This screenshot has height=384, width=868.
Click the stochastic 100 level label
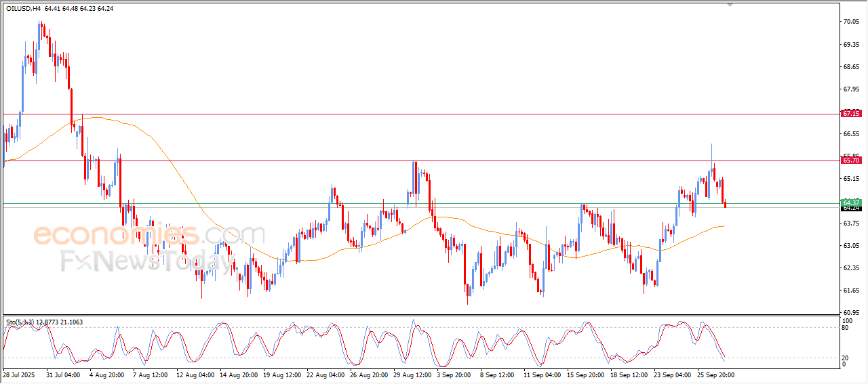pos(847,320)
